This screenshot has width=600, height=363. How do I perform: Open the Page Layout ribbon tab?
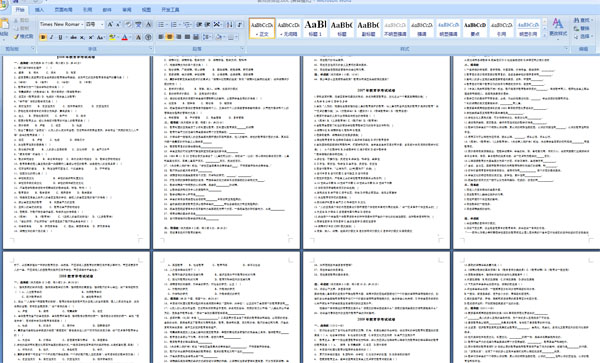click(x=64, y=10)
